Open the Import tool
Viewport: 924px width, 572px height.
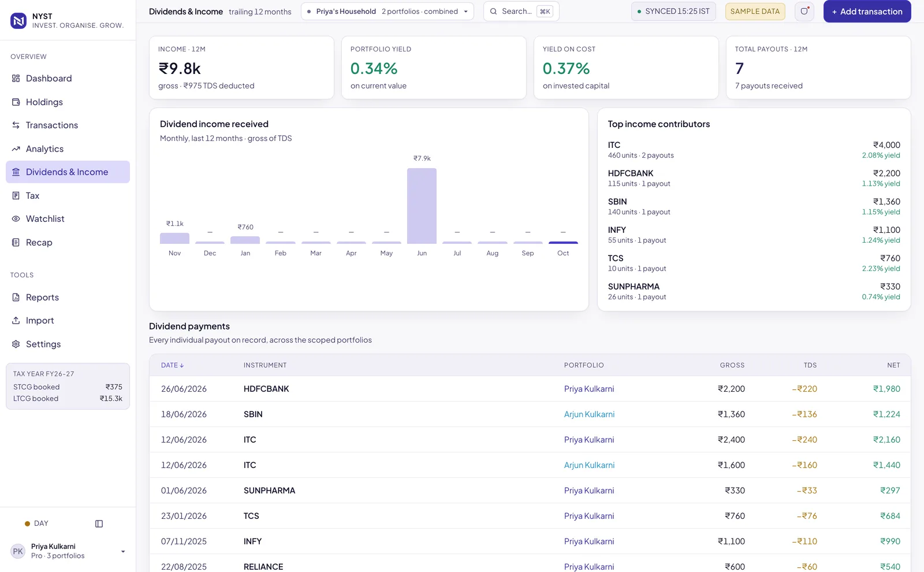[x=68, y=321]
